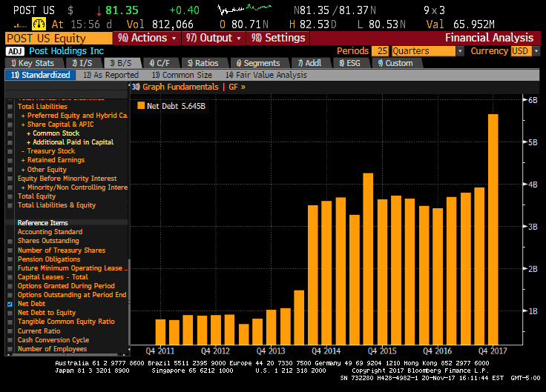Viewport: 546px width, 392px height.
Task: Open the Currency USD dropdown arrow
Action: 536,51
